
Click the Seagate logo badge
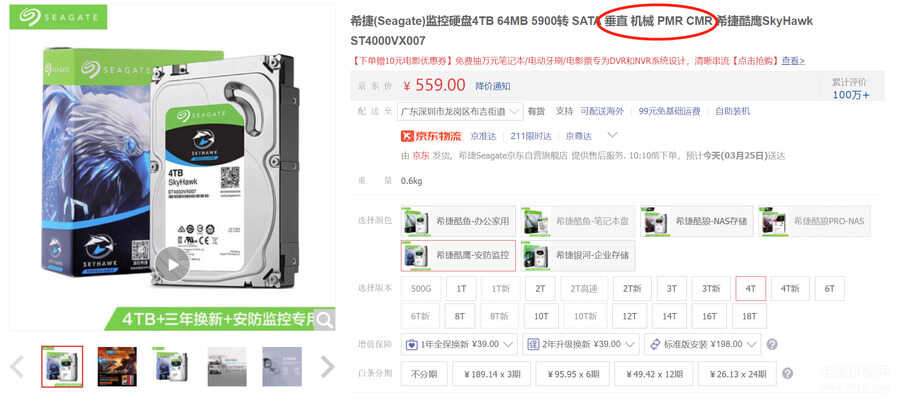pos(58,17)
